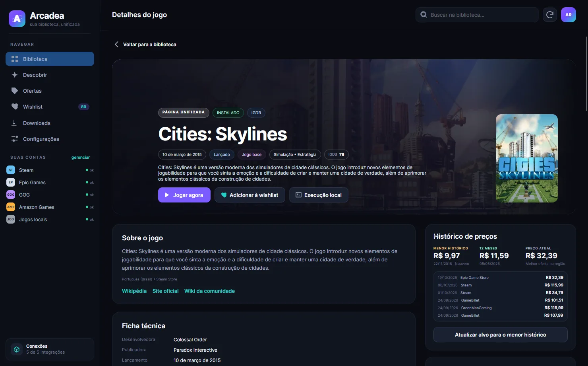588x366 pixels.
Task: Click the PÁGINA UNIFICADA badge
Action: click(x=184, y=113)
